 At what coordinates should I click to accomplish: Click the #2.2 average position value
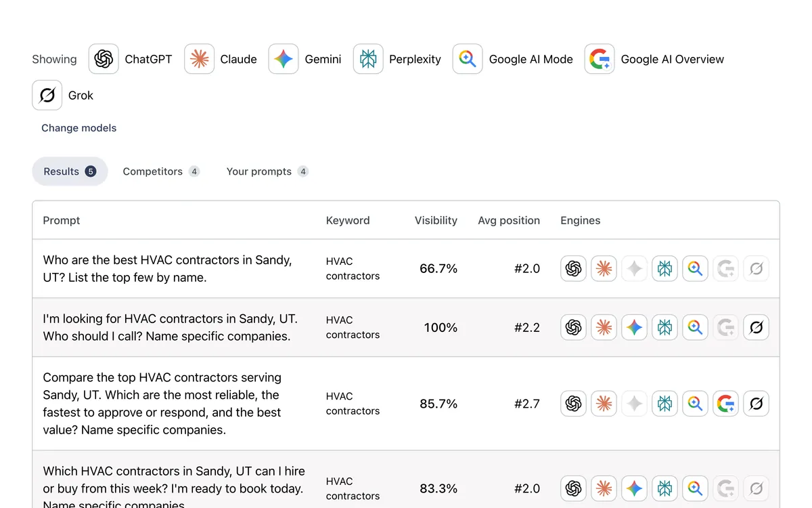pos(527,328)
